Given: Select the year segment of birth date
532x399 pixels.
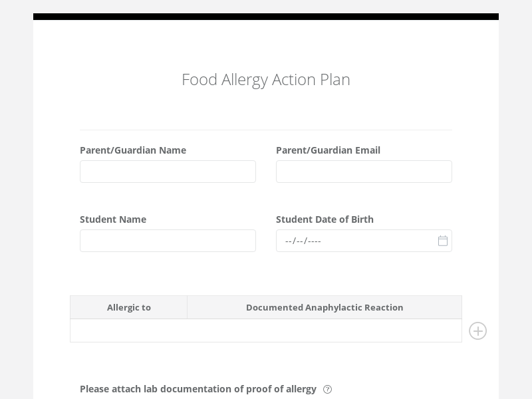Looking at the screenshot, I should pyautogui.click(x=314, y=241).
